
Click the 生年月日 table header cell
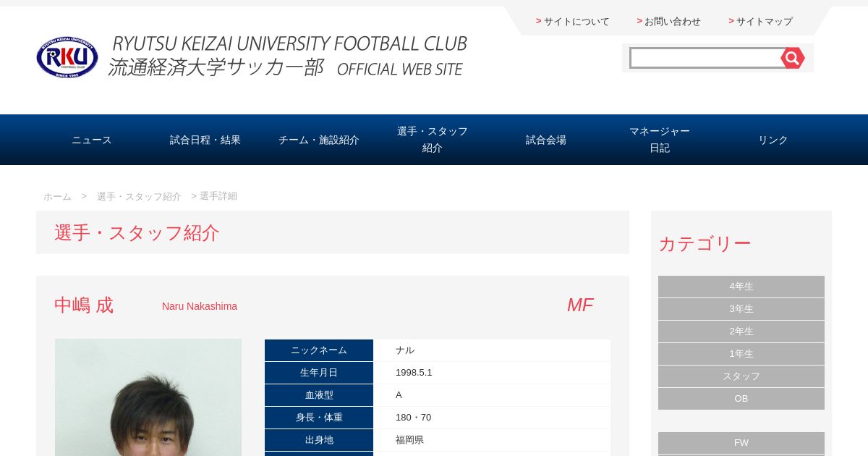pyautogui.click(x=319, y=373)
